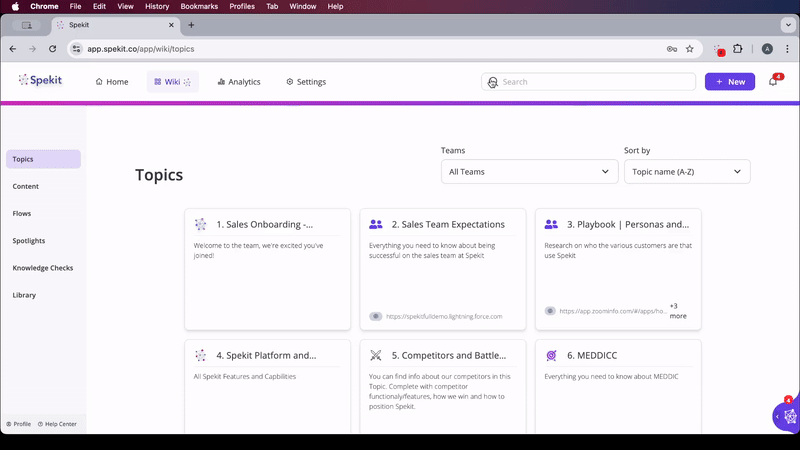This screenshot has height=450, width=800.
Task: Click the spekitfulldemo.lightning.force.com domain text
Action: point(444,316)
